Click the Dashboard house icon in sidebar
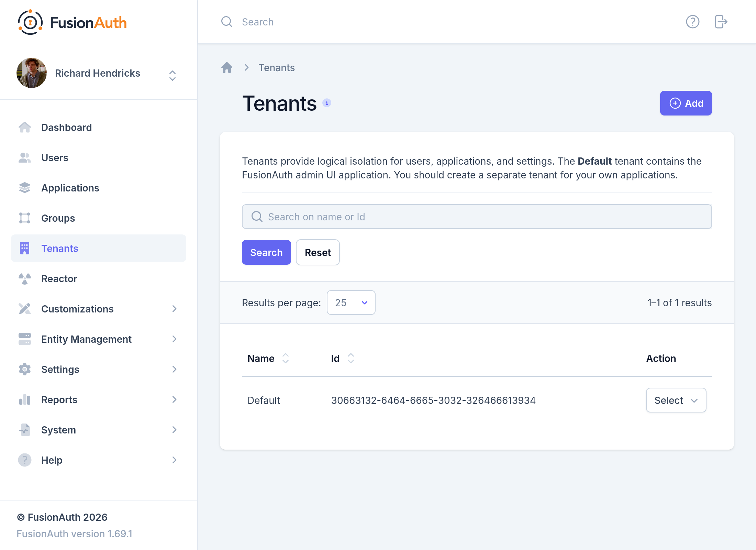The image size is (756, 550). [x=25, y=127]
